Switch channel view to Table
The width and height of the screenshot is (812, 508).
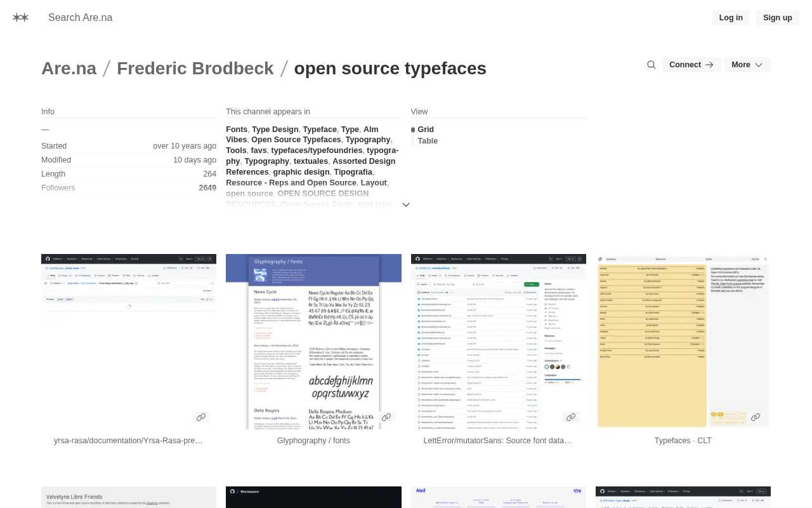tap(427, 140)
